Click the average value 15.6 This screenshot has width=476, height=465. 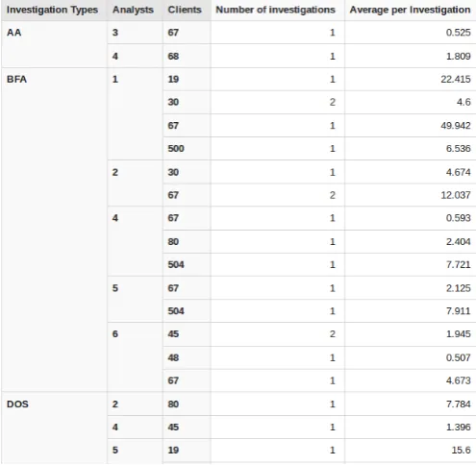(x=461, y=451)
